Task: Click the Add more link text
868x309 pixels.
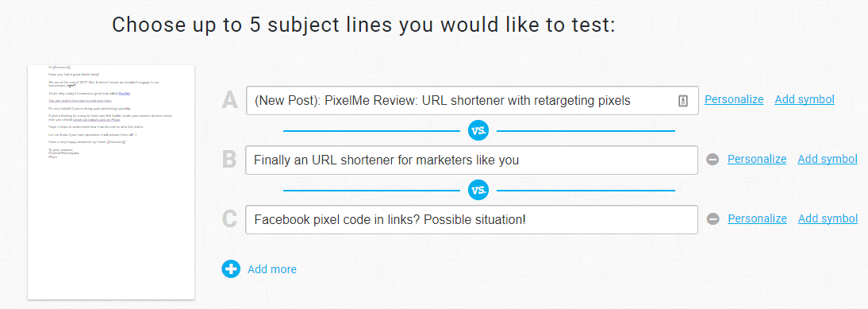Action: [x=272, y=270]
